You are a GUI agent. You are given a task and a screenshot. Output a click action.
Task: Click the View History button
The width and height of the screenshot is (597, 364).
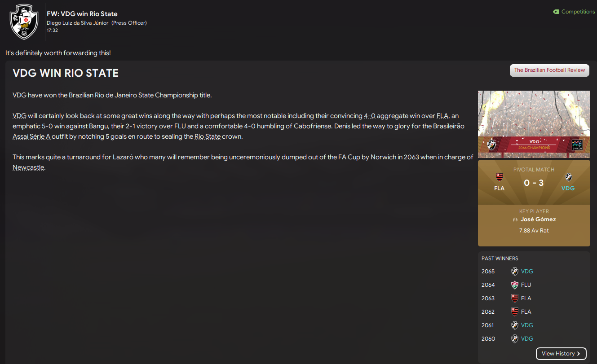[561, 354]
